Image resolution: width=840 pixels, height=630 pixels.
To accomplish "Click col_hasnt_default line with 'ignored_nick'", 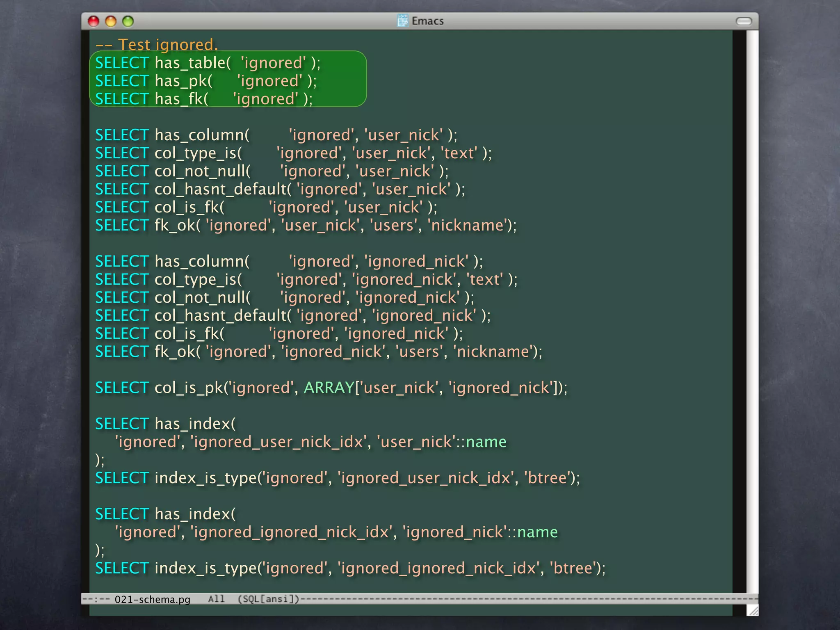I will point(293,315).
